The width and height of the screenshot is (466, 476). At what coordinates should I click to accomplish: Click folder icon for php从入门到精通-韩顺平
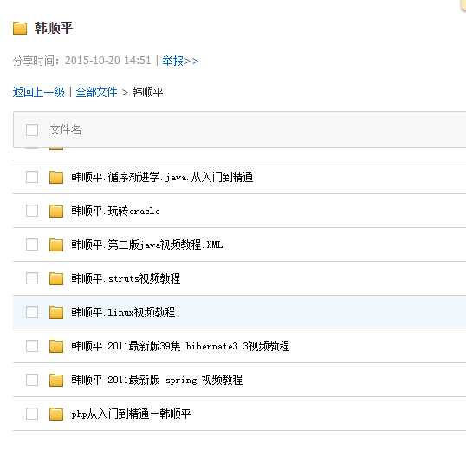[x=56, y=414]
